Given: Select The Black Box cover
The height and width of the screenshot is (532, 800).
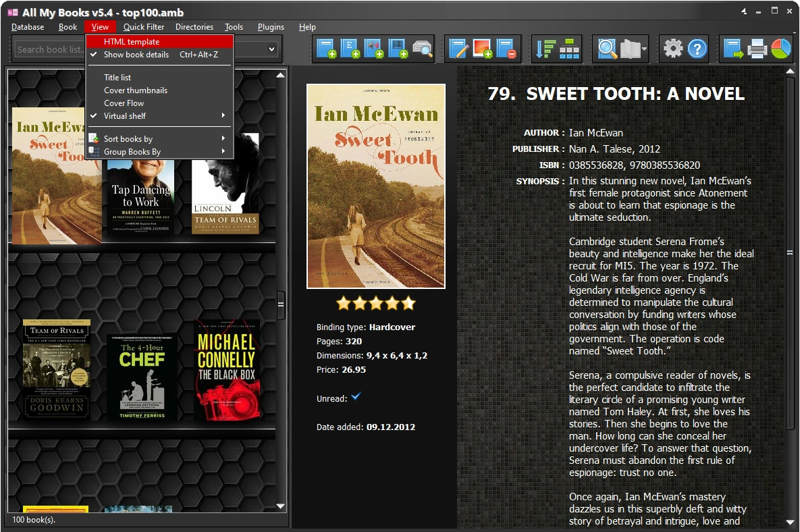Looking at the screenshot, I should (227, 371).
